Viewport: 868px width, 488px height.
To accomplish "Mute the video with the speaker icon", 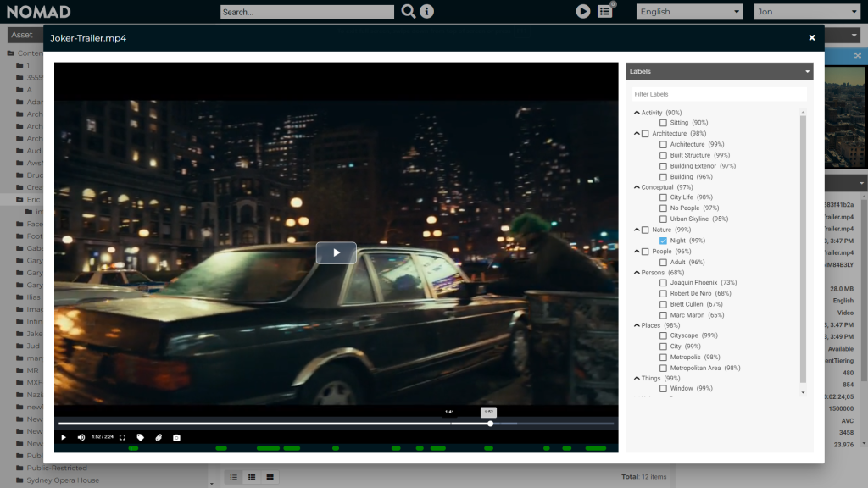I will click(x=81, y=437).
